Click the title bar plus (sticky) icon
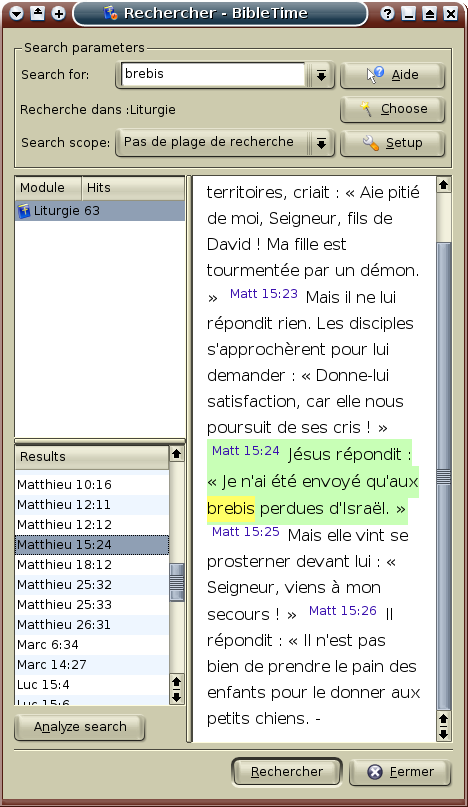 tap(59, 13)
